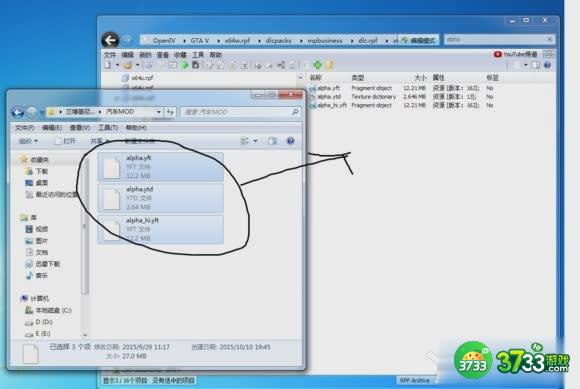Click the Explorer blue back button

pyautogui.click(x=18, y=112)
